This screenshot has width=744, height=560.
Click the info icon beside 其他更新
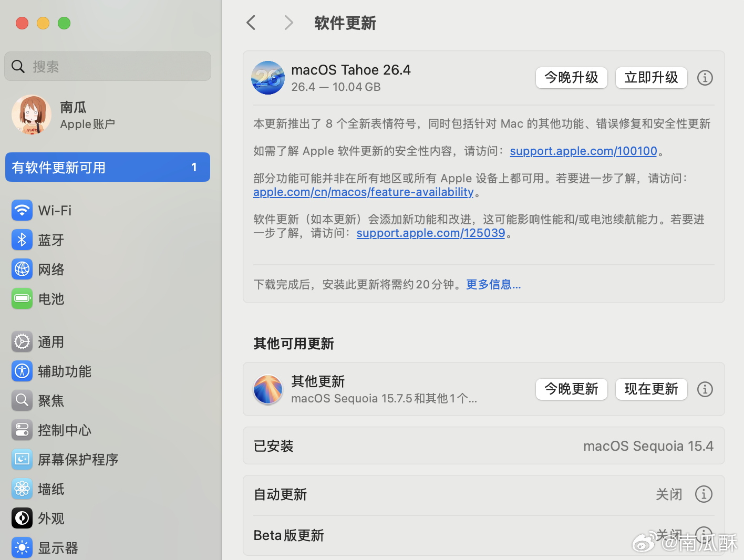[x=705, y=389]
